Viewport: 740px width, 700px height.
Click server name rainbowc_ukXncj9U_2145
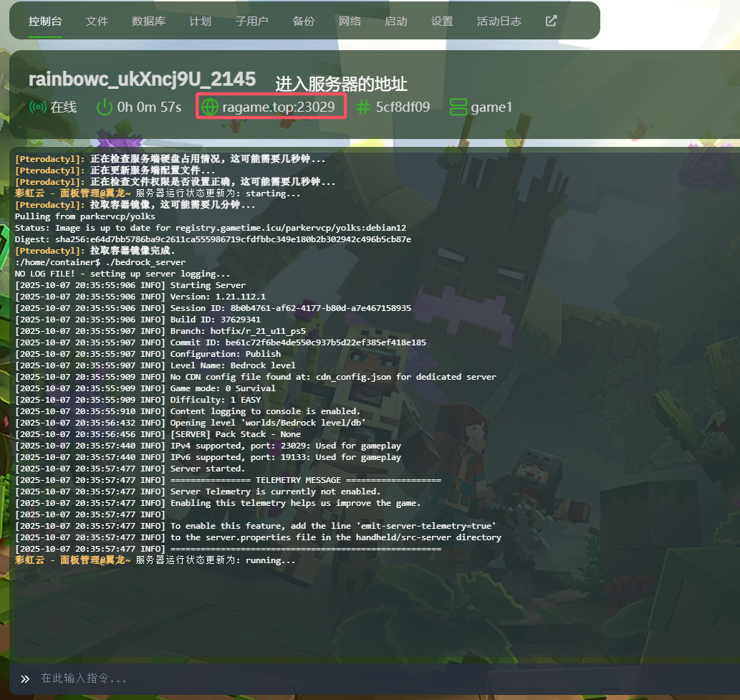pyautogui.click(x=142, y=80)
